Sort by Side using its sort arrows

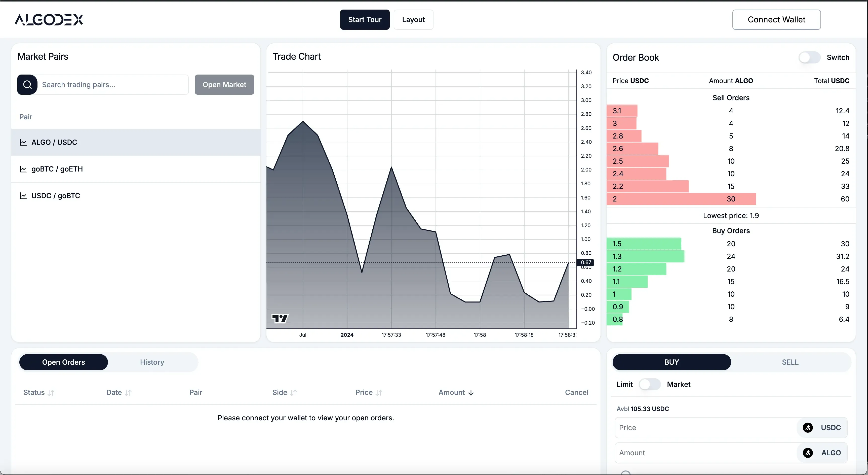(294, 393)
